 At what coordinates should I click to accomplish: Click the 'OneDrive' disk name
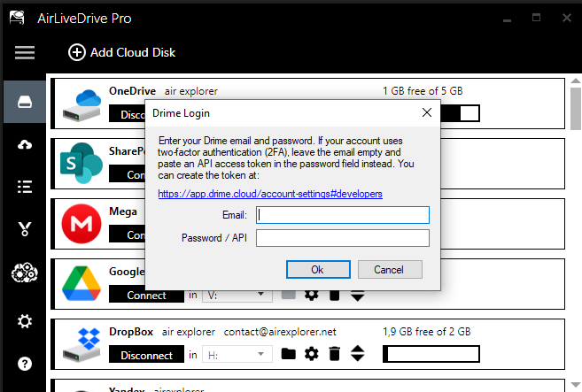[x=132, y=91]
